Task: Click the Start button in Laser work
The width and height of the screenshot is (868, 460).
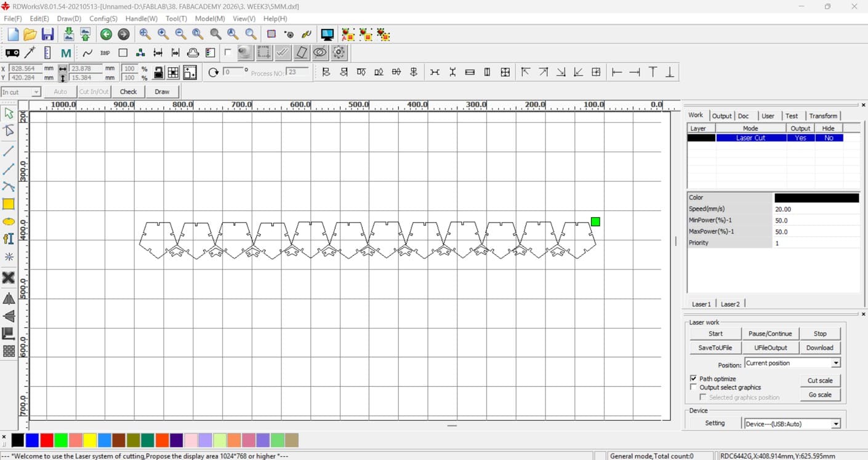Action: point(715,333)
